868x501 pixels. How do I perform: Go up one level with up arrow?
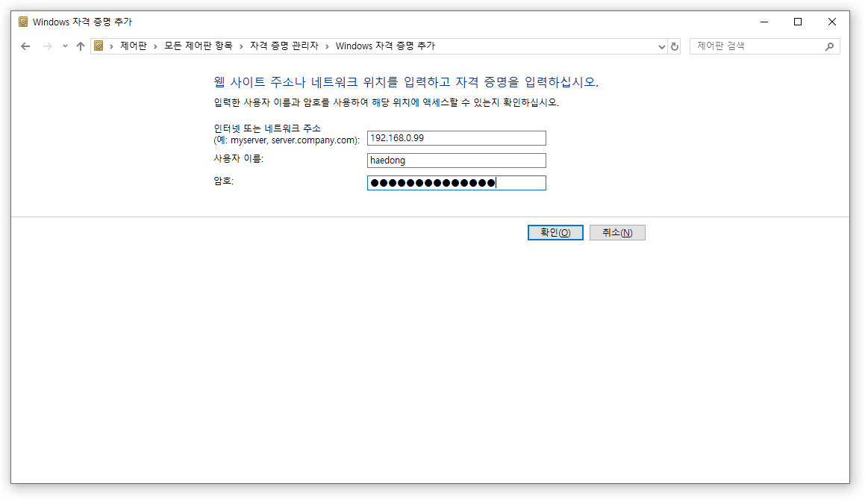click(x=81, y=46)
